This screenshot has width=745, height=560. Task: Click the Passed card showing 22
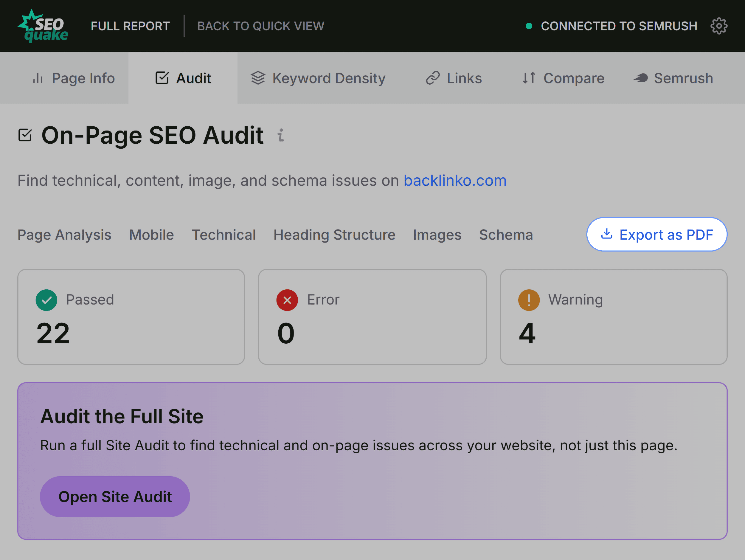pos(131,317)
